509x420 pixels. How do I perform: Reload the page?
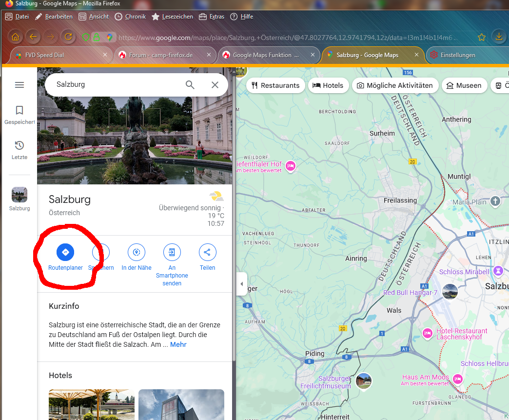tap(68, 37)
